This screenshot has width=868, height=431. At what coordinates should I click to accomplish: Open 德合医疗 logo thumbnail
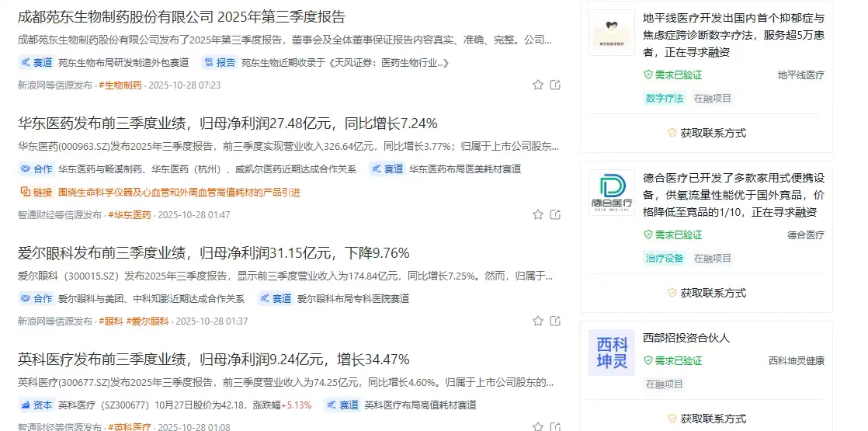[611, 193]
